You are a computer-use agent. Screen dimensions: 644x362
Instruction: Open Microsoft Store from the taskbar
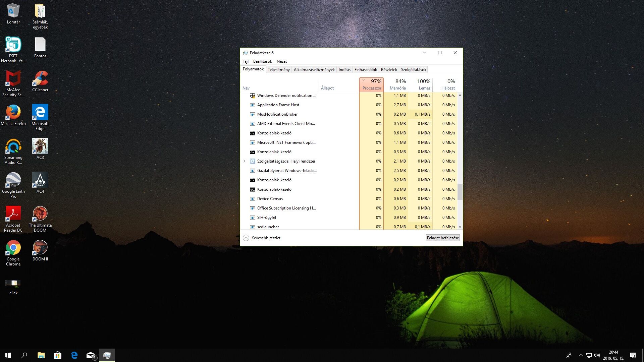tap(57, 355)
